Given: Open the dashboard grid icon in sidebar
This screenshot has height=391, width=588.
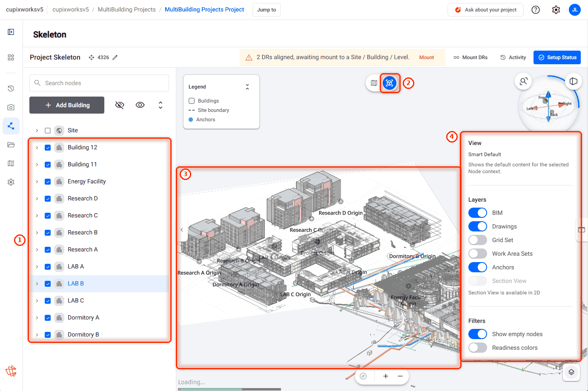Looking at the screenshot, I should [x=11, y=57].
